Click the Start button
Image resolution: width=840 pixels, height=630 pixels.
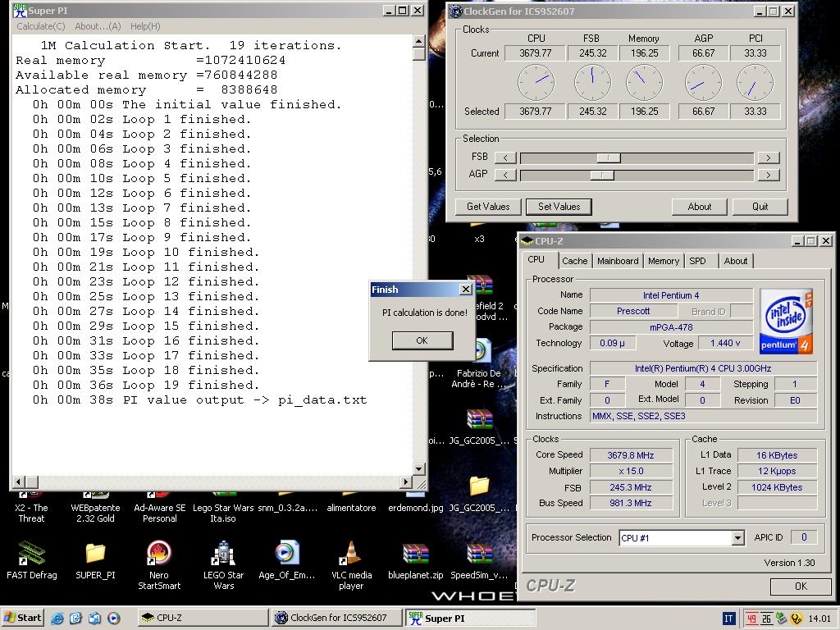pyautogui.click(x=22, y=618)
